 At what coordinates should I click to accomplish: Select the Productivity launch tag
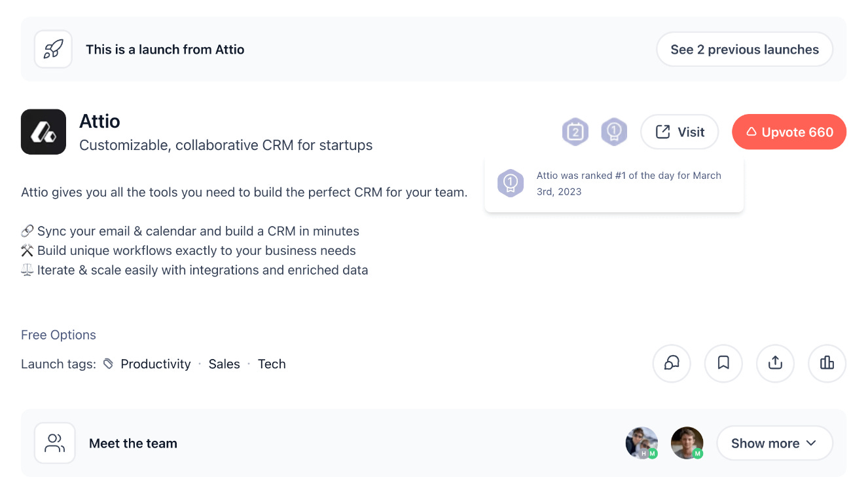(x=156, y=364)
